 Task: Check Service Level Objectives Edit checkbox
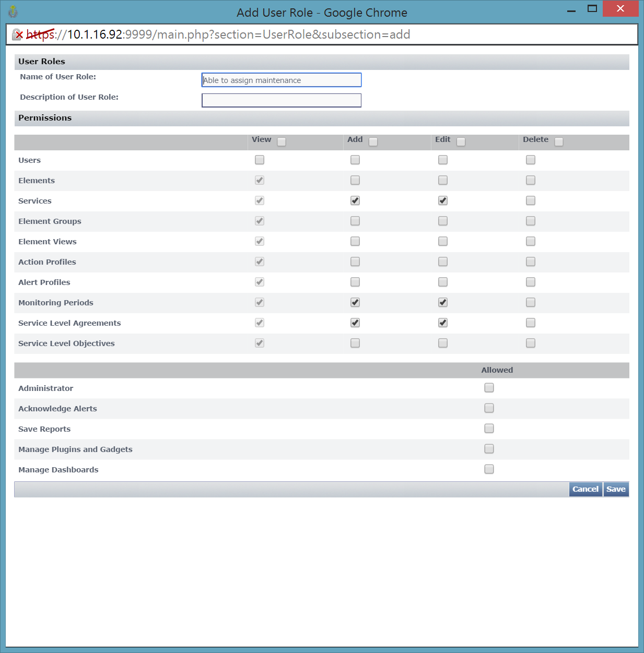[443, 343]
